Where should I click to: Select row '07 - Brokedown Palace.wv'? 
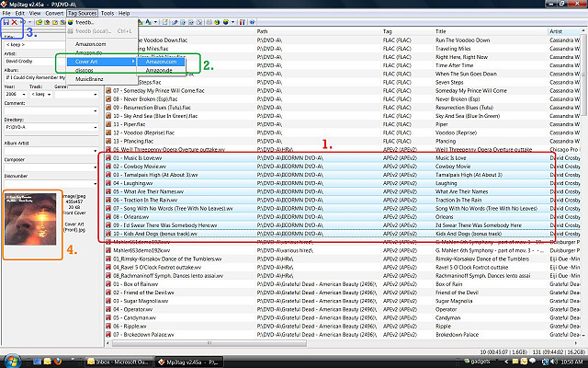342,334
